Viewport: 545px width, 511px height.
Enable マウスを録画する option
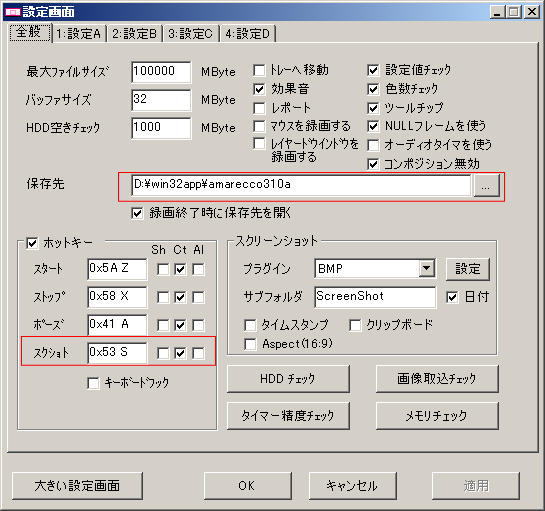point(259,126)
